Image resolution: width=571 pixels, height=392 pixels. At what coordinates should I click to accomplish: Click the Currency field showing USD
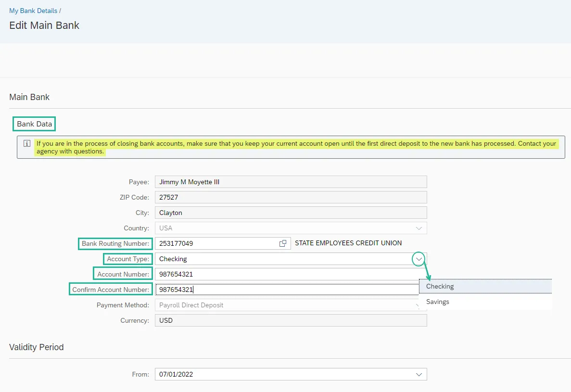point(291,320)
